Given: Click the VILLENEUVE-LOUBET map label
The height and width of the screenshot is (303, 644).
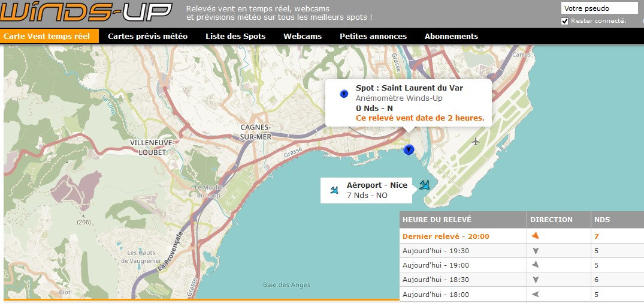Looking at the screenshot, I should tap(153, 147).
